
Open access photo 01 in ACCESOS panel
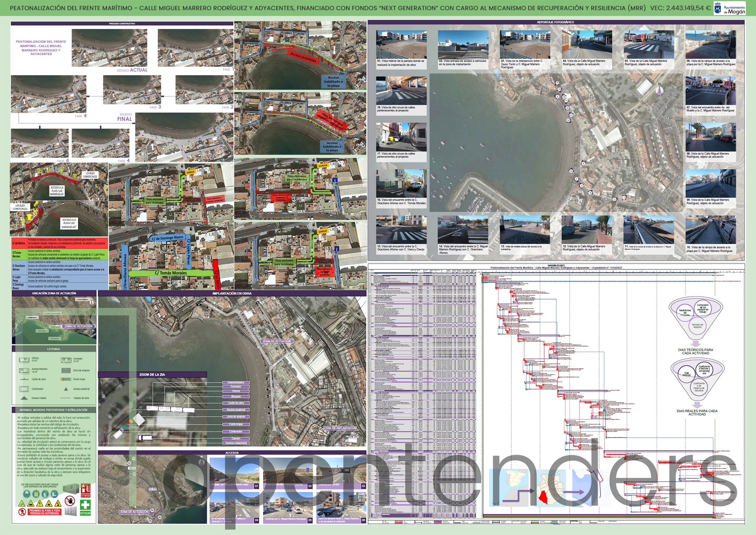click(234, 473)
